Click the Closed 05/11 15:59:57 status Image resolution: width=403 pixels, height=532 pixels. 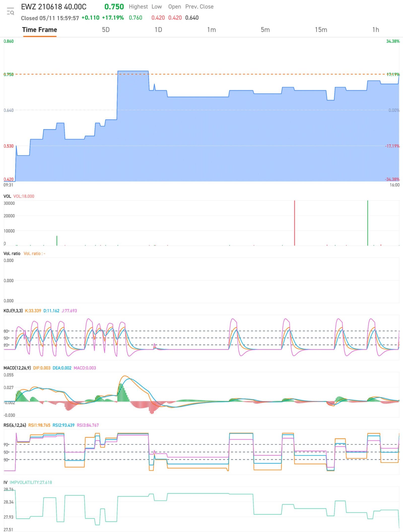[50, 18]
